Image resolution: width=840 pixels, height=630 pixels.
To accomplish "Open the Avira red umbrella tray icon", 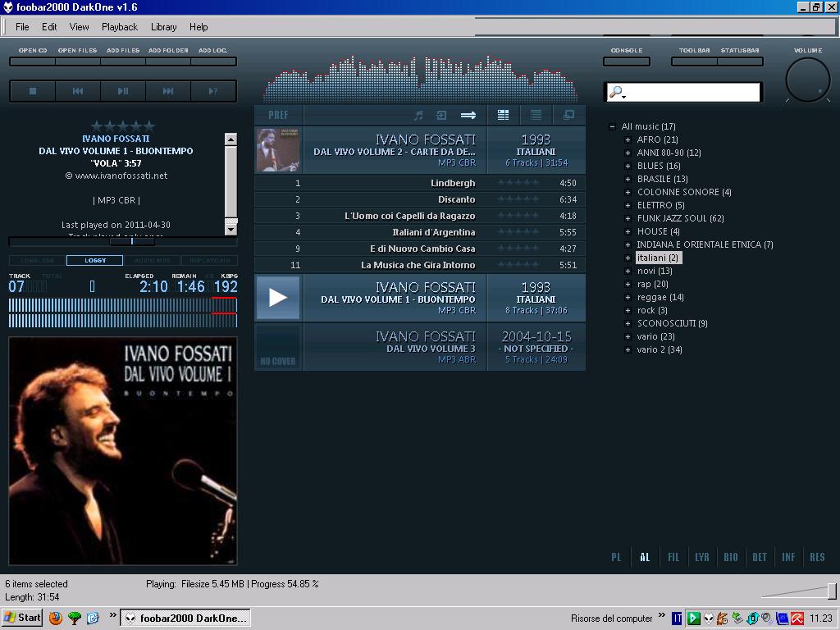I will [x=797, y=619].
